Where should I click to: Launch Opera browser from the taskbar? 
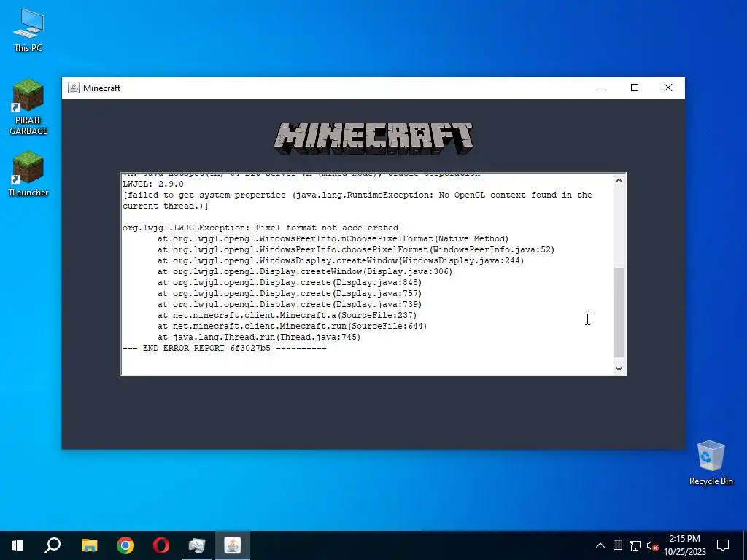pyautogui.click(x=161, y=545)
